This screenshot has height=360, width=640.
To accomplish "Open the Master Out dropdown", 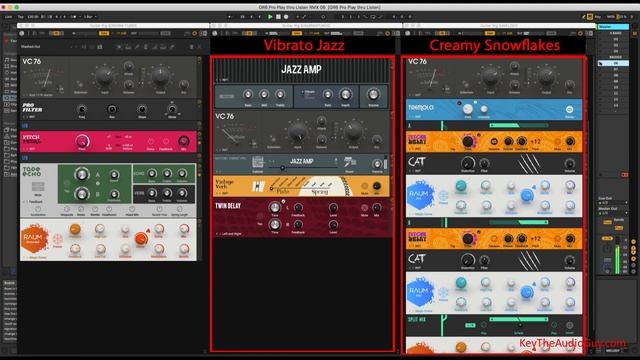I will (613, 213).
